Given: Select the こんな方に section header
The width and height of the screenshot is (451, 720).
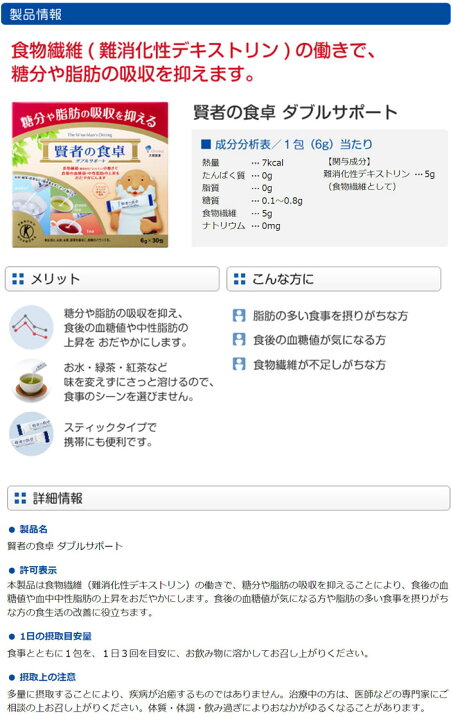Looking at the screenshot, I should 333,279.
